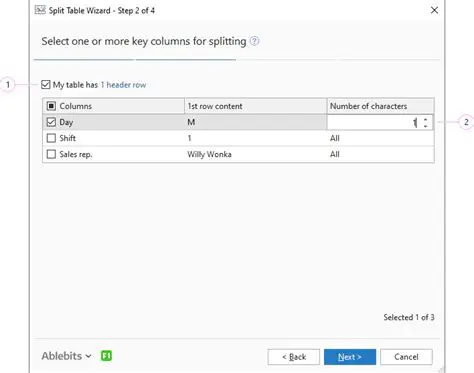Check the Sales rep. column checkbox
The image size is (474, 373).
pyautogui.click(x=51, y=154)
